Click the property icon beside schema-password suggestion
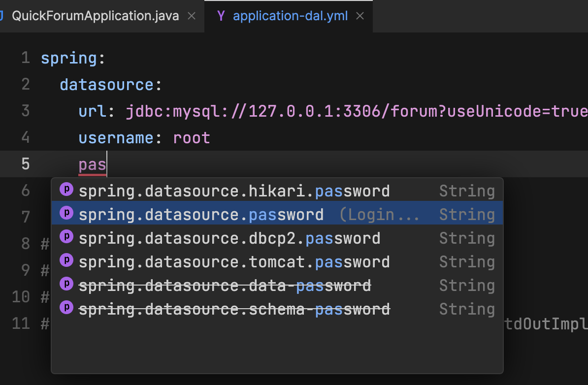The image size is (588, 385). click(x=66, y=309)
